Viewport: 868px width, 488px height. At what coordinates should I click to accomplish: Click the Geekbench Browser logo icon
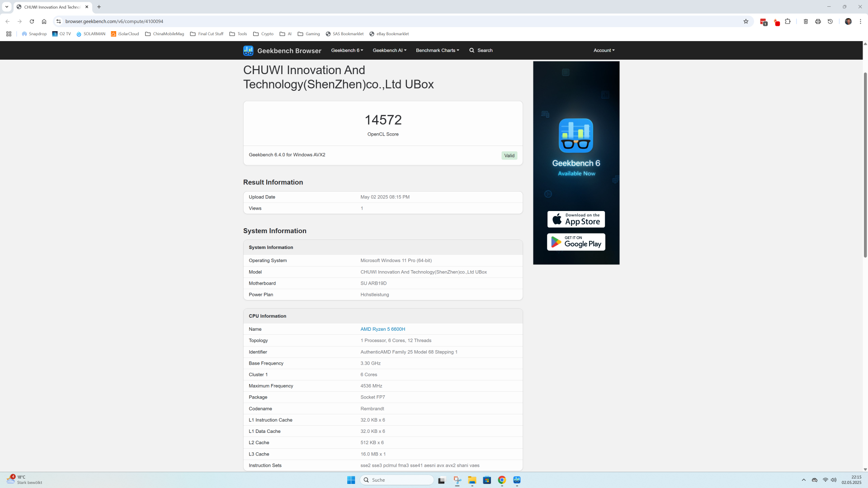coord(248,51)
